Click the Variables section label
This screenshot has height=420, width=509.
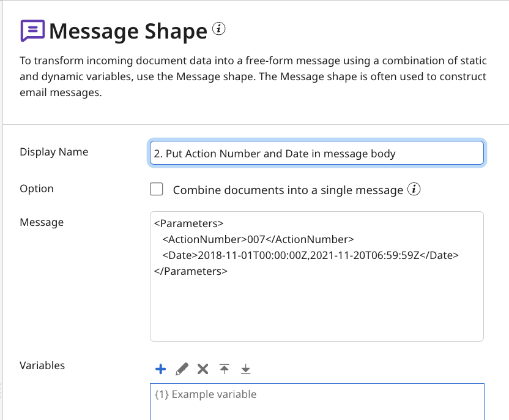point(42,366)
